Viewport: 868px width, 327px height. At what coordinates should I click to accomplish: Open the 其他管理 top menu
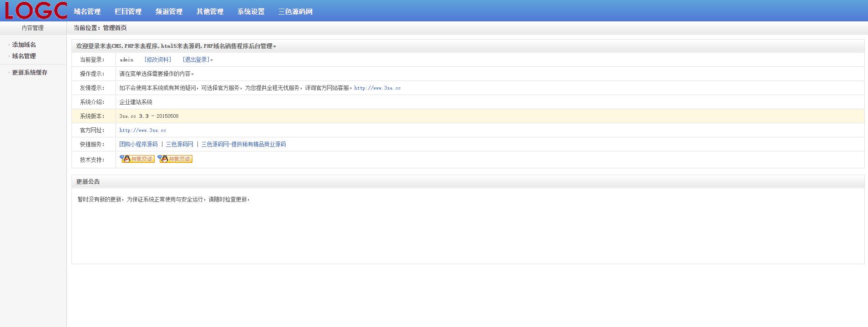tap(210, 12)
